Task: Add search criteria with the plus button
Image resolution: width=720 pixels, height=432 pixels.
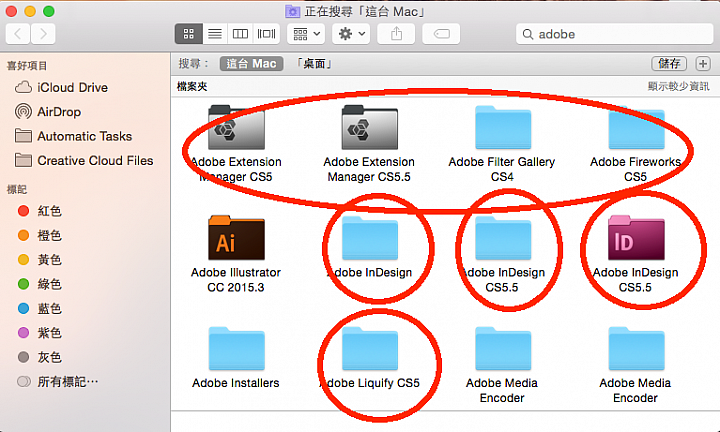Action: (x=703, y=63)
